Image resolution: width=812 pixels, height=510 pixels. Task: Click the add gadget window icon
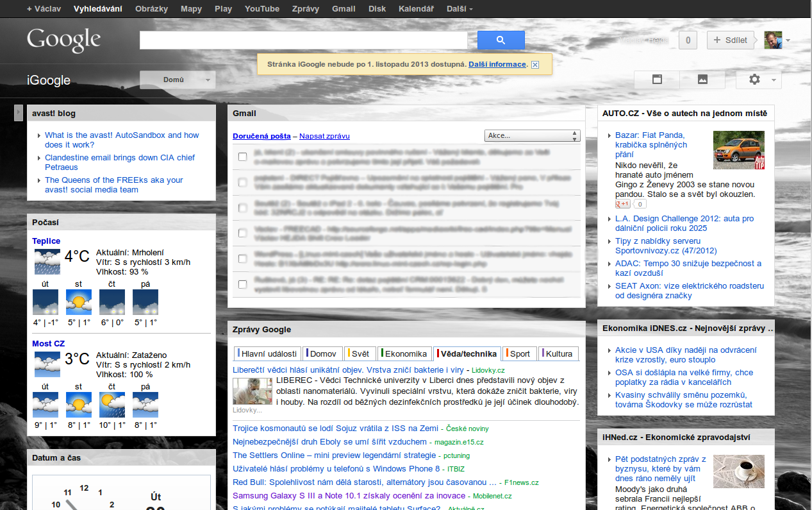click(656, 80)
